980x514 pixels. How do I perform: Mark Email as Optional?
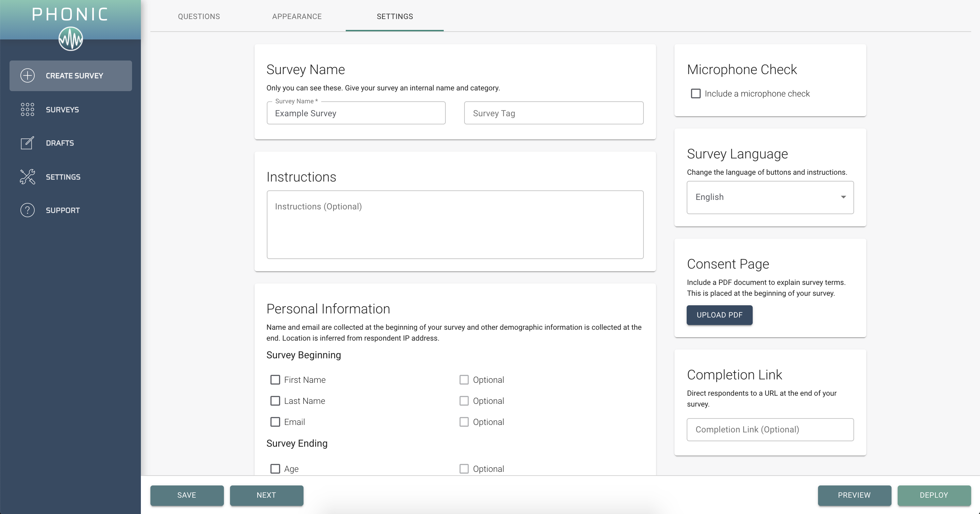coord(464,422)
